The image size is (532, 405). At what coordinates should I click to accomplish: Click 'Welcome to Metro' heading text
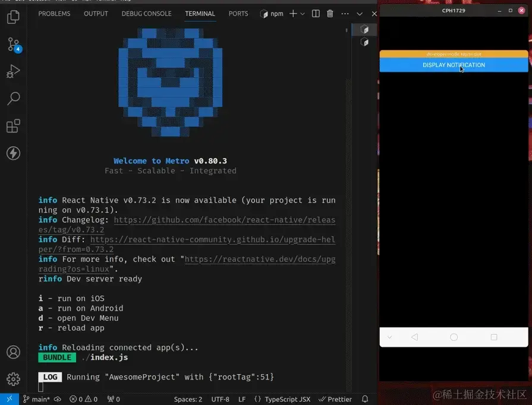click(152, 161)
